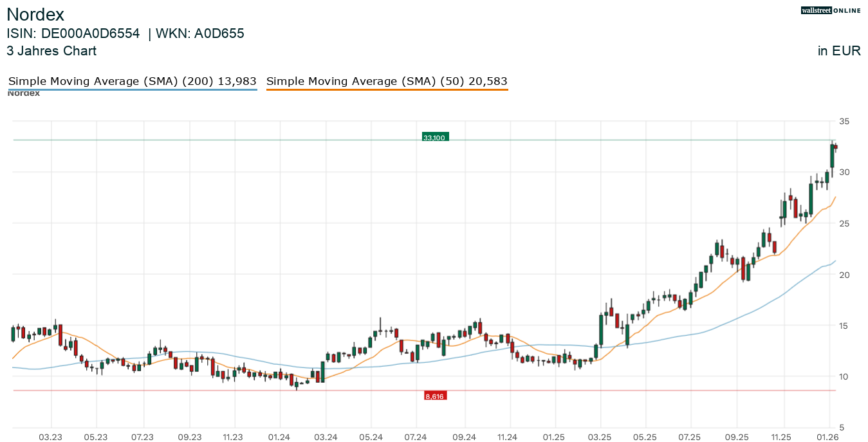Click the wallstreet ONLINE logo
This screenshot has width=868, height=442.
point(831,10)
